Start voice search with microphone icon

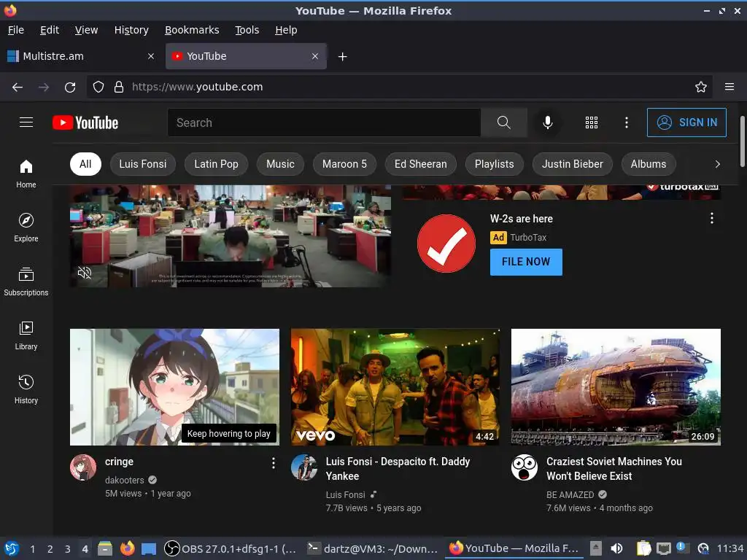(x=548, y=122)
